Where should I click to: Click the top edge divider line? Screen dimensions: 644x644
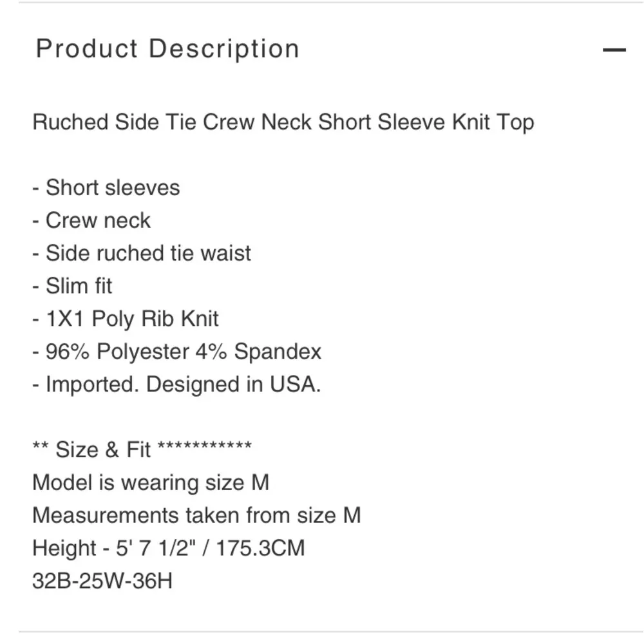(x=322, y=5)
